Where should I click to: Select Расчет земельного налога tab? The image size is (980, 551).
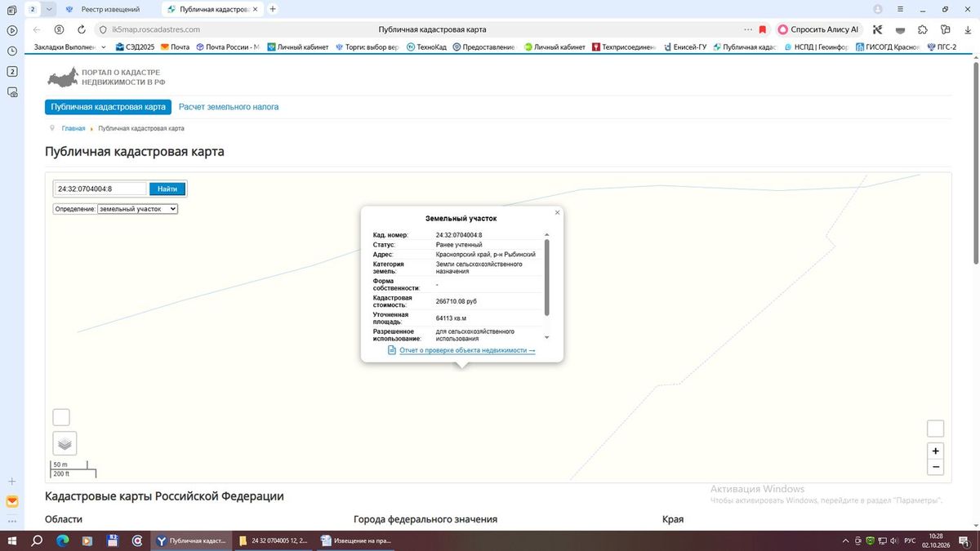coord(229,107)
